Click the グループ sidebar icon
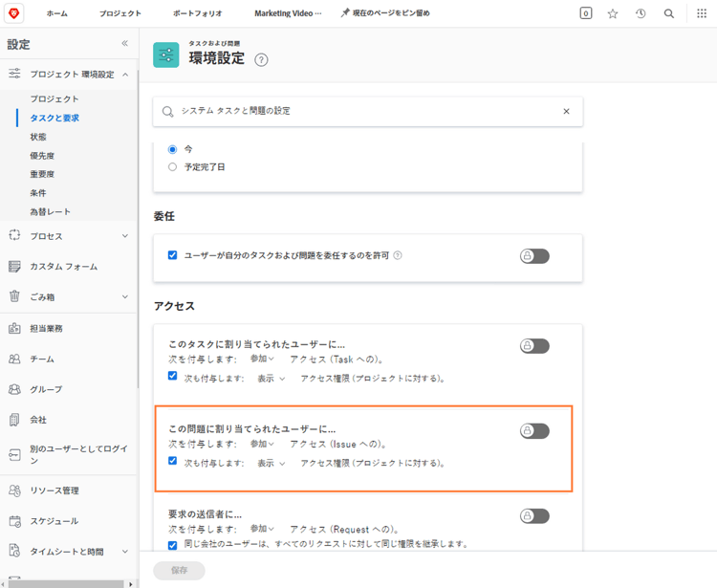The height and width of the screenshot is (588, 717). (14, 389)
